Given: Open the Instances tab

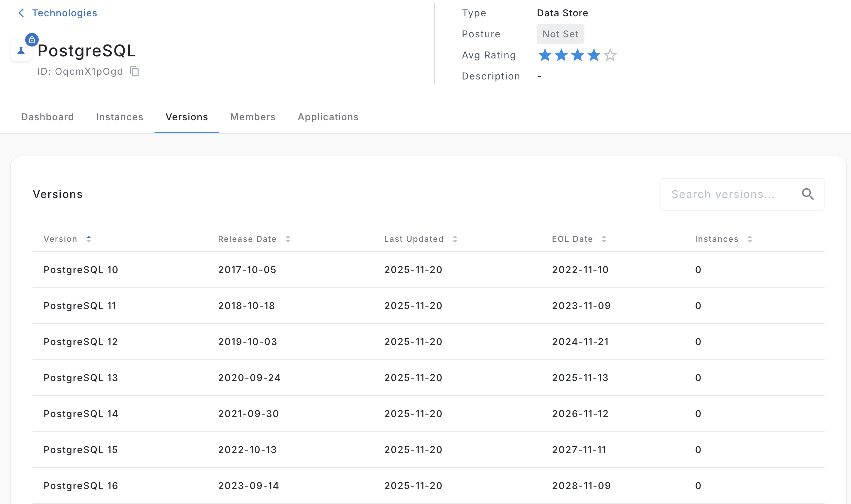Looking at the screenshot, I should [120, 117].
